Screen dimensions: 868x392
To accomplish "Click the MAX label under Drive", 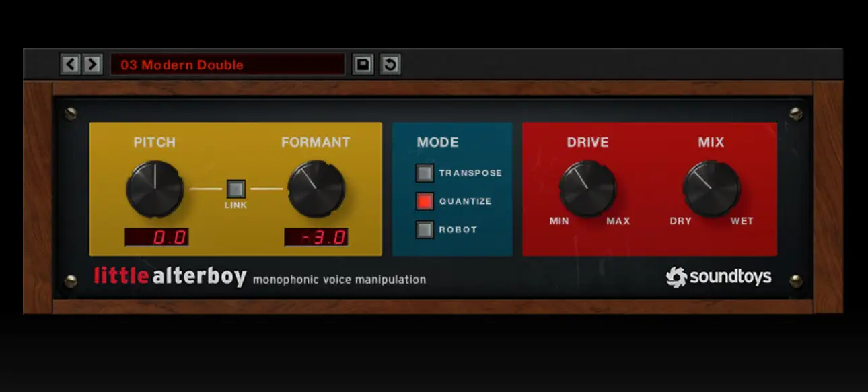I will (x=618, y=221).
